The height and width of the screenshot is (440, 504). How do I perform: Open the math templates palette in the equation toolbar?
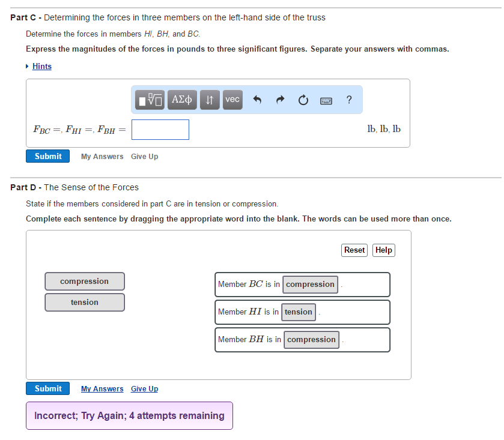[149, 100]
